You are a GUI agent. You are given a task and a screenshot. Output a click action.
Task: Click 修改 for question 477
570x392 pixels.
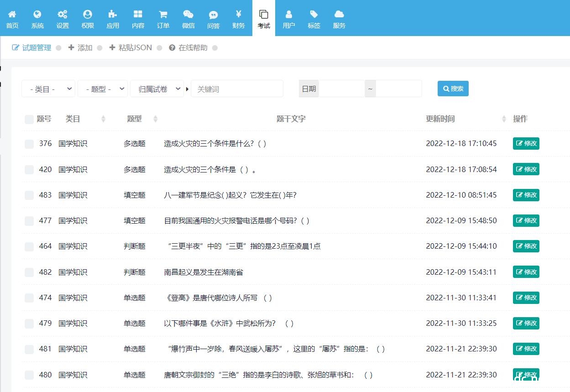[526, 220]
